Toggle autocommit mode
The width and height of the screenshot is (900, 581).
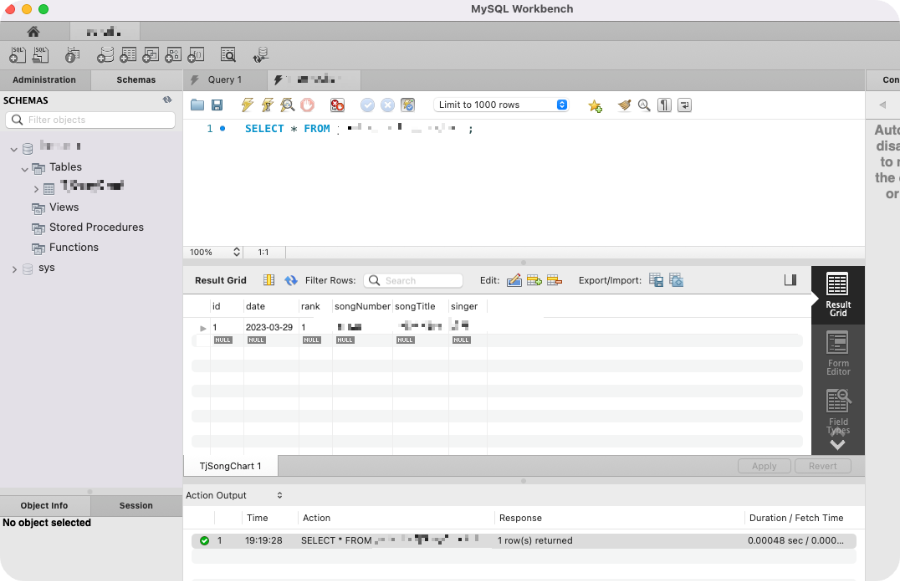click(408, 105)
